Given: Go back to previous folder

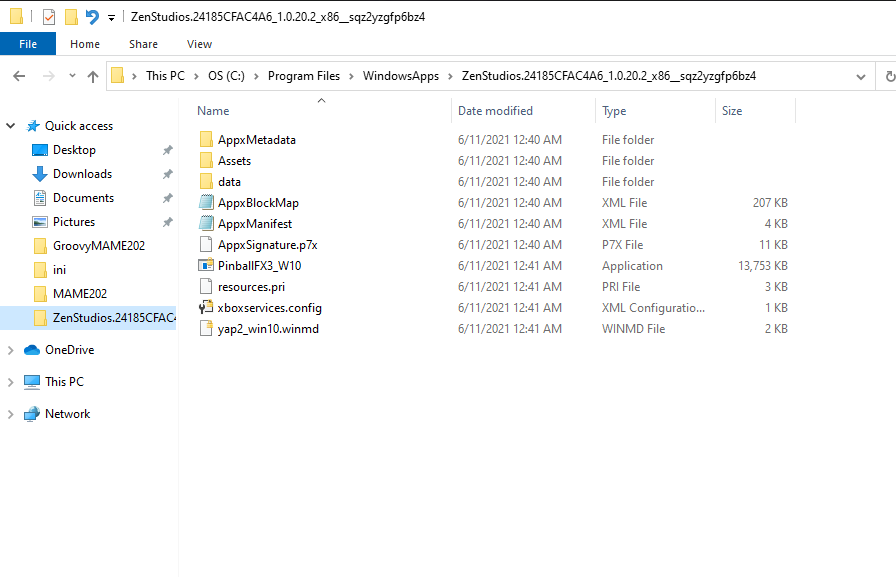Looking at the screenshot, I should click(x=19, y=76).
